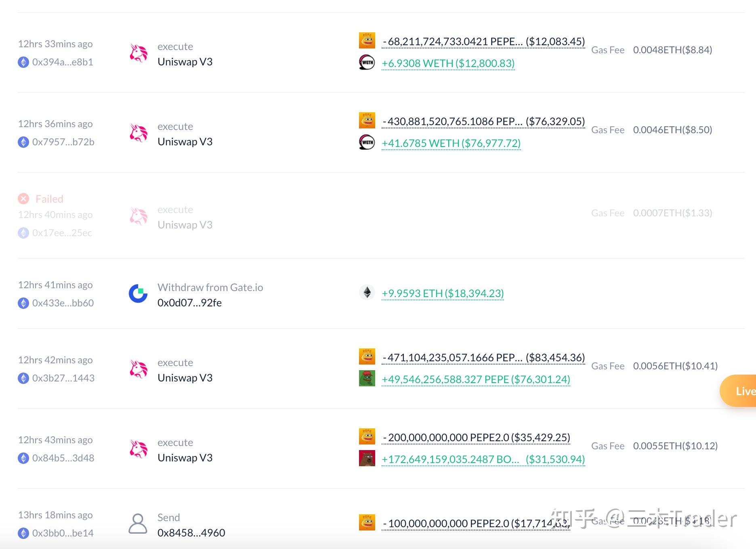756x549 pixels.
Task: Click Uniswap unicorn icon in 12hrs 42mins row
Action: (139, 369)
